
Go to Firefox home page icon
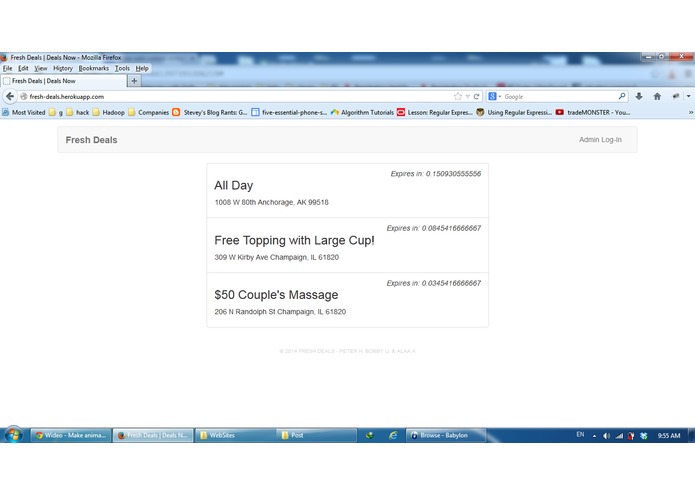657,96
